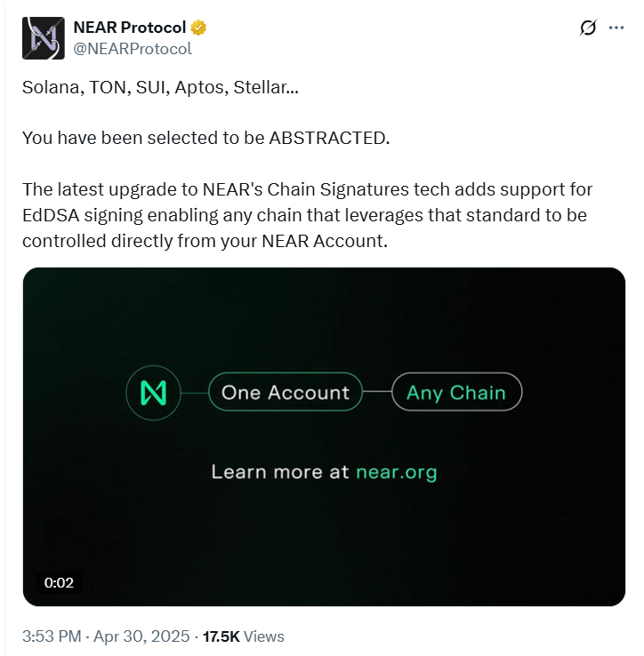Click the green Any Chain pill
This screenshot has width=644, height=656.
tap(455, 392)
